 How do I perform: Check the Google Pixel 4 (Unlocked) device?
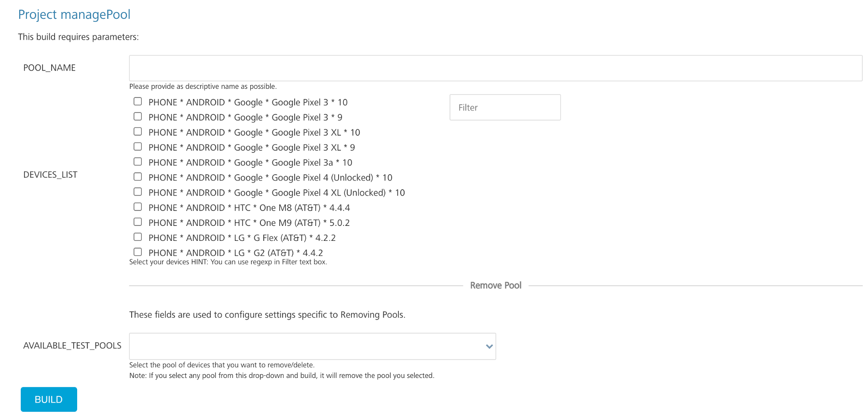[137, 177]
